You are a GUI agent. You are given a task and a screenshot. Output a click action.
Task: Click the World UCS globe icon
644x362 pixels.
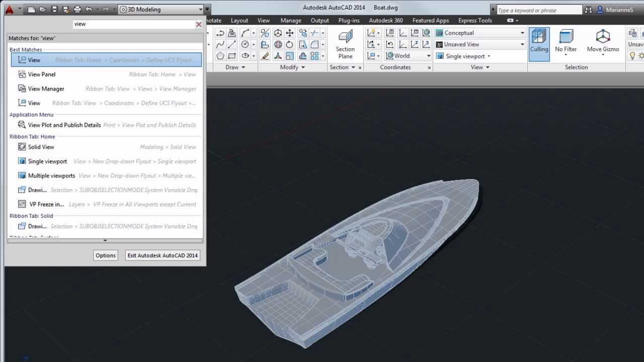click(426, 33)
